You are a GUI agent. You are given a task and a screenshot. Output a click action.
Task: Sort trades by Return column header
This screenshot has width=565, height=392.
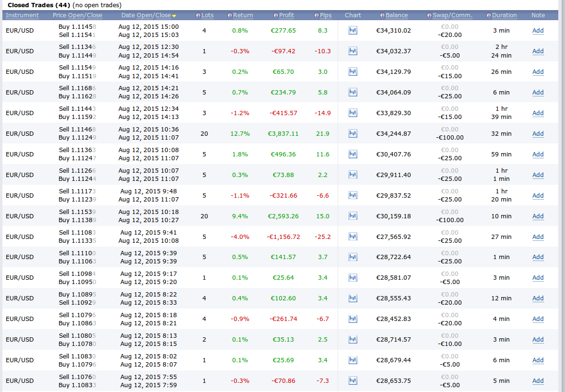[x=243, y=15]
